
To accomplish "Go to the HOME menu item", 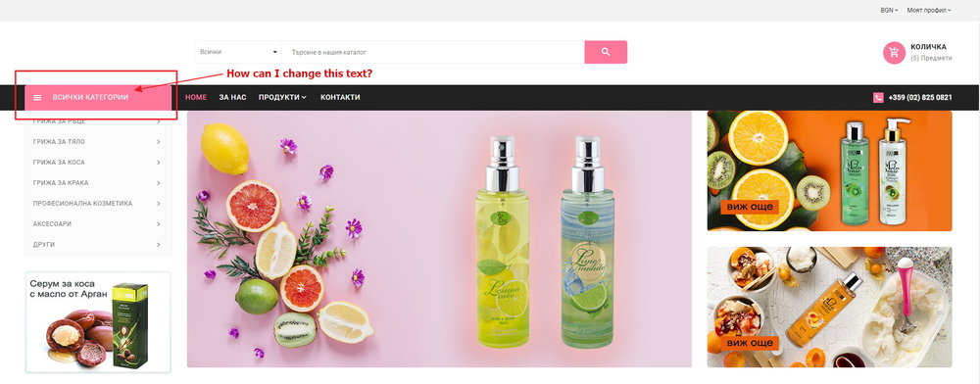I will 196,97.
